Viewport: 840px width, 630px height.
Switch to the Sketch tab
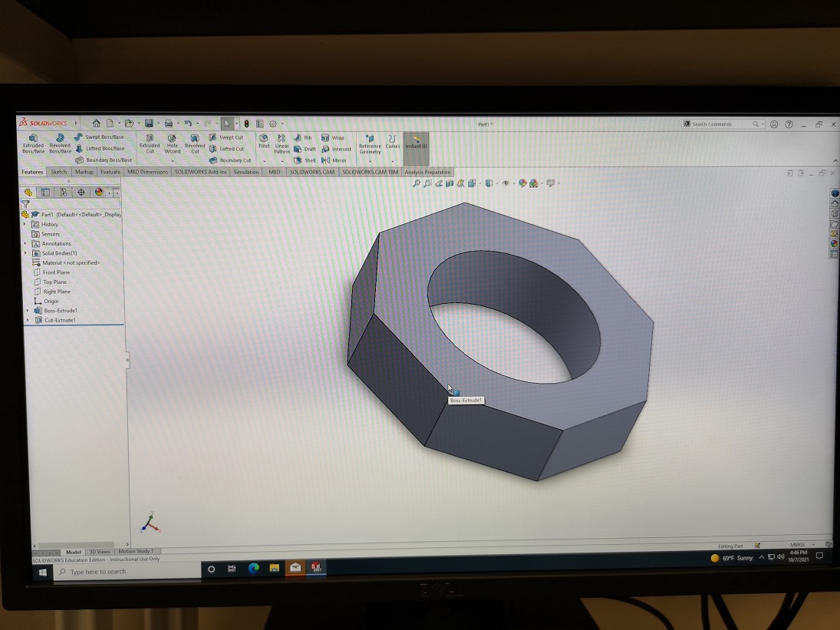point(59,172)
